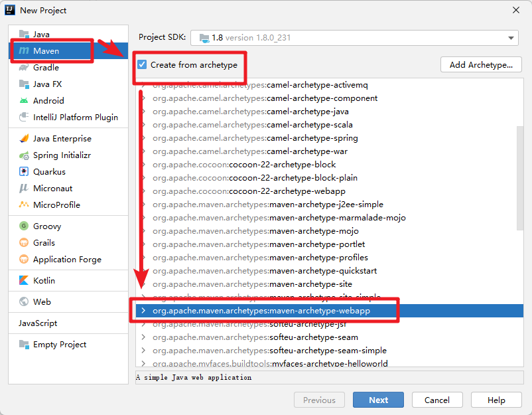532x415 pixels.
Task: Select camel-archetype-scala archetype row
Action: click(x=330, y=125)
